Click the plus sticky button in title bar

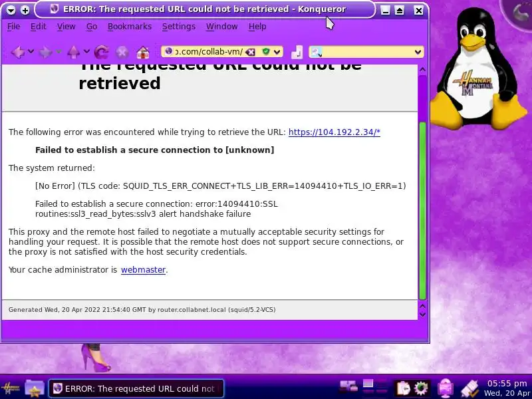(x=25, y=11)
